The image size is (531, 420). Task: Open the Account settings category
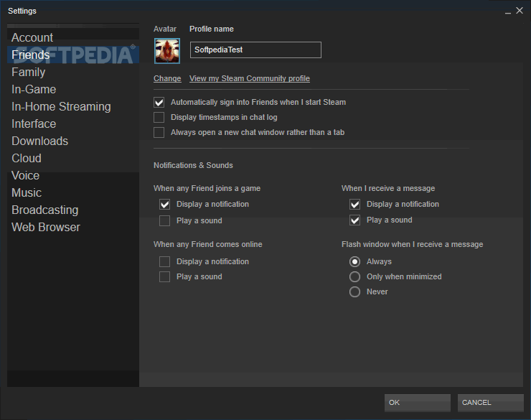72,37
